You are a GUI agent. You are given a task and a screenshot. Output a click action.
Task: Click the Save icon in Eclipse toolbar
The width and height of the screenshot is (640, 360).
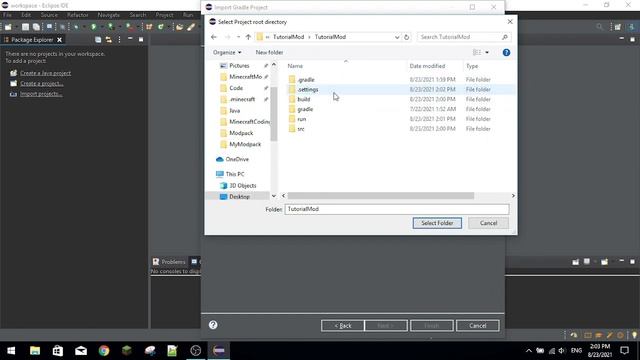pyautogui.click(x=25, y=27)
